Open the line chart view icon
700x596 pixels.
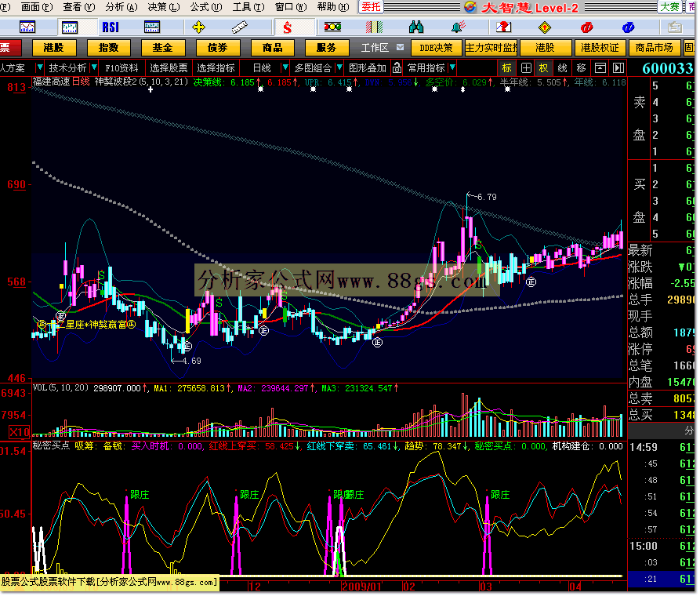pyautogui.click(x=27, y=27)
